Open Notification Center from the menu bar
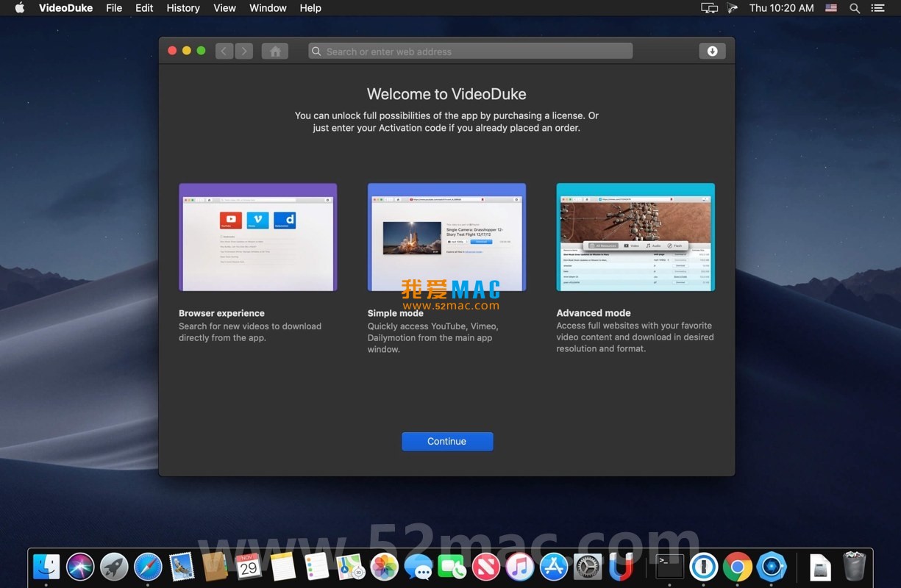Screen dimensions: 901x588 tap(878, 8)
